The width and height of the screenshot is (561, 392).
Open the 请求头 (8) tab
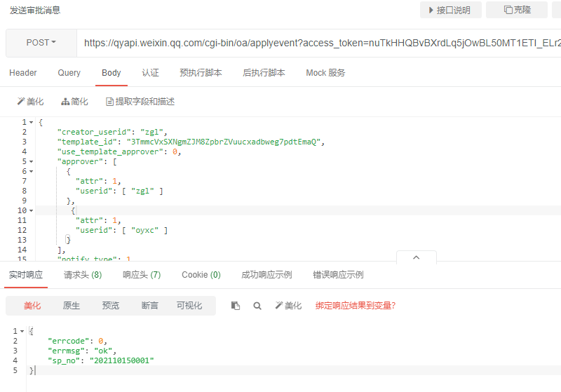(x=83, y=275)
